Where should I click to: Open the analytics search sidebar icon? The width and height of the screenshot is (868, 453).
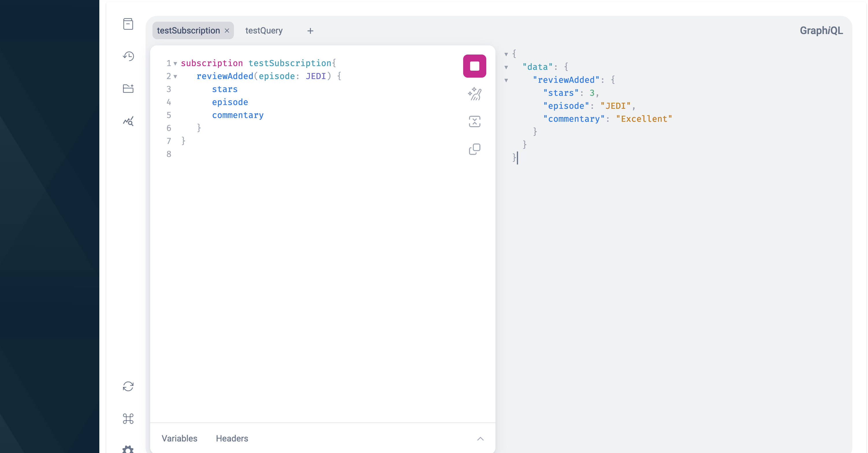(128, 121)
